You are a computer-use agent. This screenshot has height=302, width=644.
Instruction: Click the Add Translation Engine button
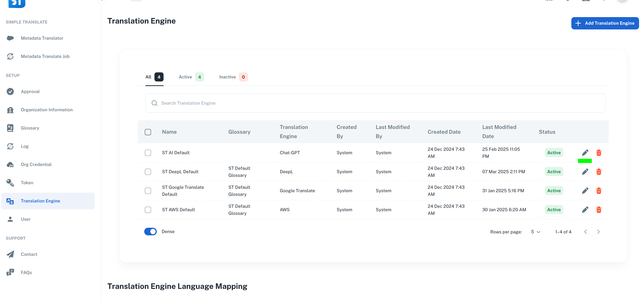(605, 23)
